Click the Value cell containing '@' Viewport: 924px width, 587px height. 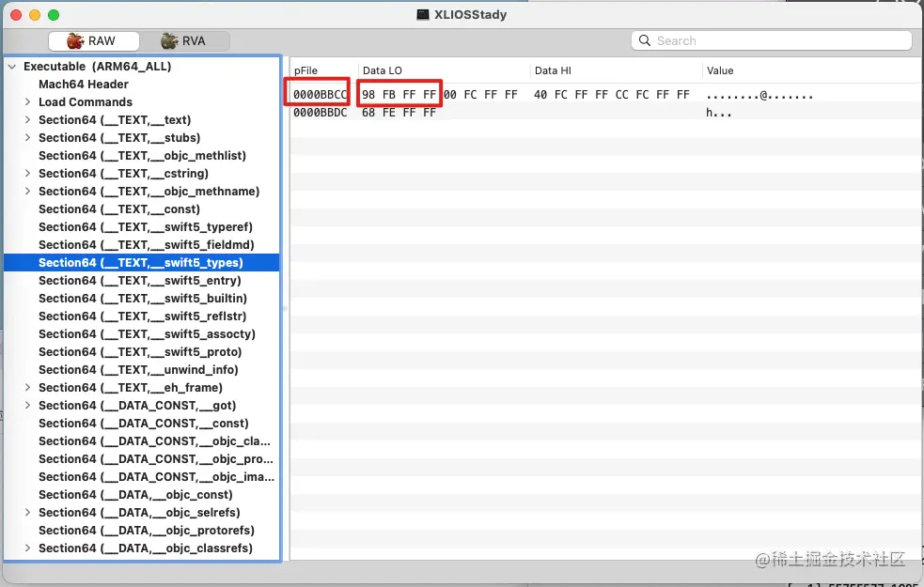760,95
